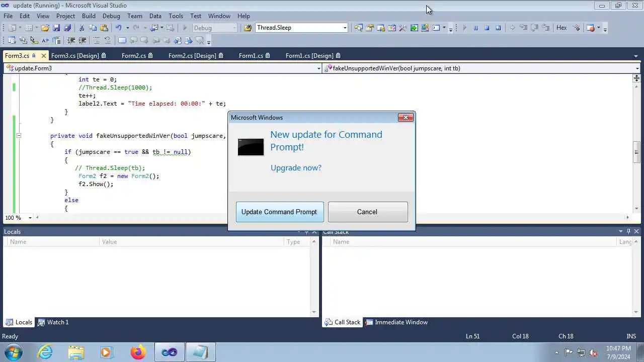Open the Tools menu
The width and height of the screenshot is (644, 362).
tap(176, 16)
